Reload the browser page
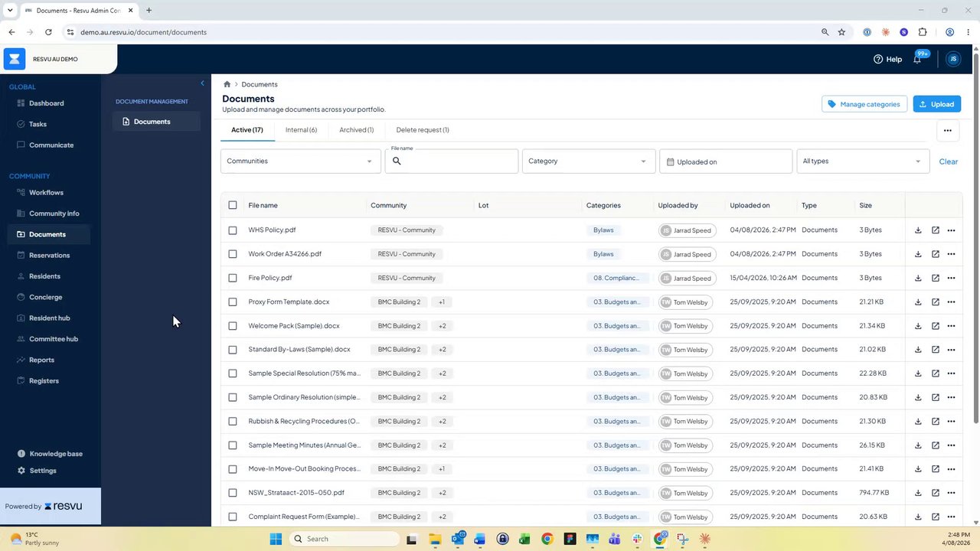Image resolution: width=980 pixels, height=551 pixels. click(48, 32)
